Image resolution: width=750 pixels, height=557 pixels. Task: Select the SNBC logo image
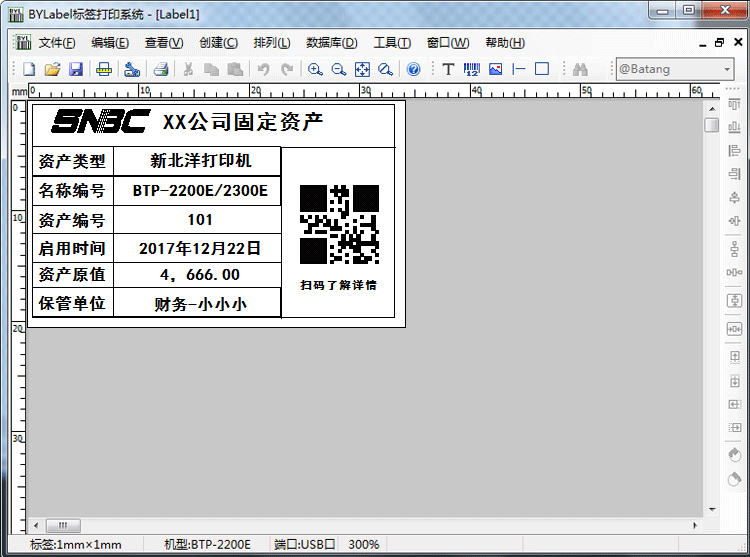point(101,121)
